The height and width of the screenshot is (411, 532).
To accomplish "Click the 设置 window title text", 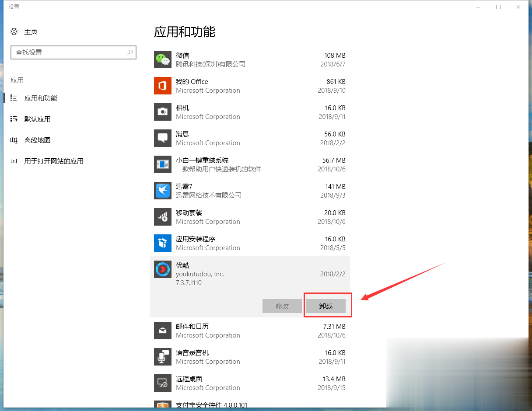I will pyautogui.click(x=14, y=7).
